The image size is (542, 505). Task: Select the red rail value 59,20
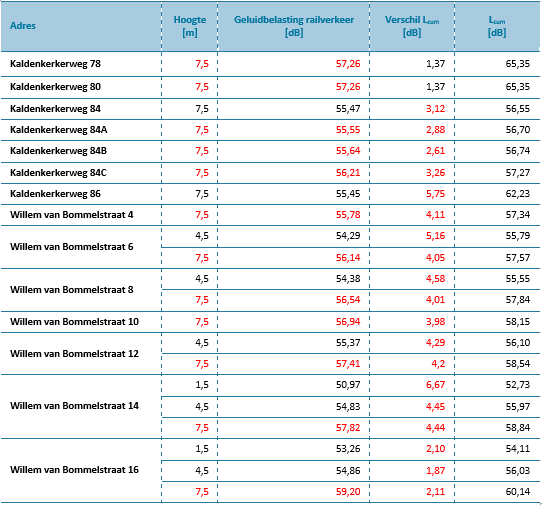[x=348, y=492]
